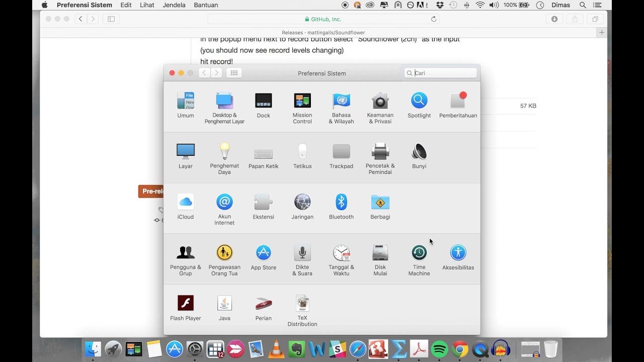
Task: Open the Lihat menu
Action: (x=147, y=5)
